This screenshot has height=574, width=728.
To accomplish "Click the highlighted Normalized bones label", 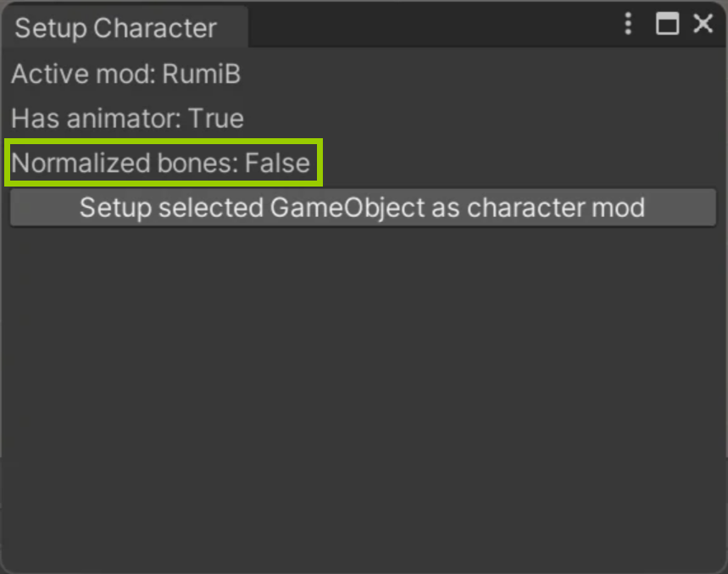I will coord(125,163).
